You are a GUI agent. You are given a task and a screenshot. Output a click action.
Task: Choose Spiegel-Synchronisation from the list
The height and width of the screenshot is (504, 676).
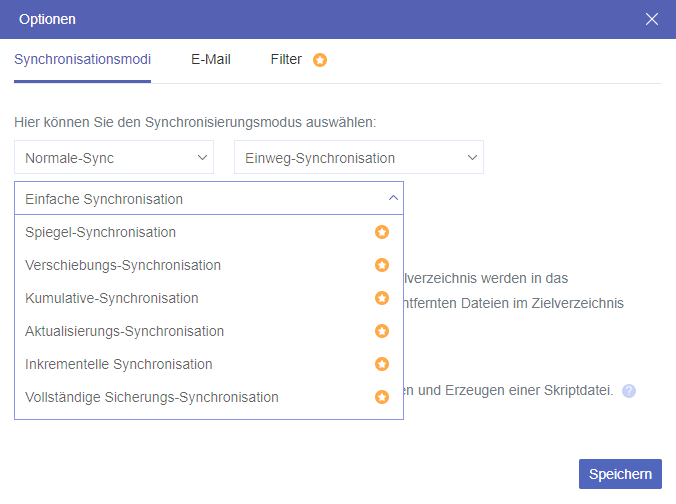pyautogui.click(x=100, y=232)
